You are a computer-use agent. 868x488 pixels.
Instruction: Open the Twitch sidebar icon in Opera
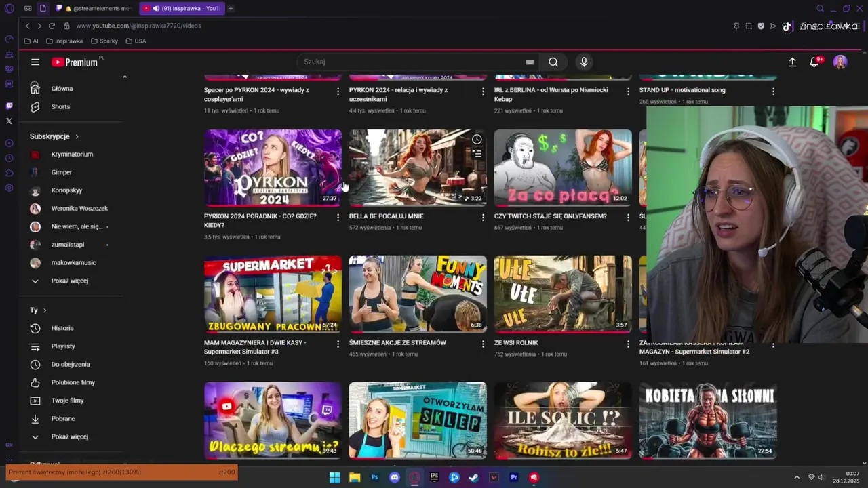pos(9,106)
